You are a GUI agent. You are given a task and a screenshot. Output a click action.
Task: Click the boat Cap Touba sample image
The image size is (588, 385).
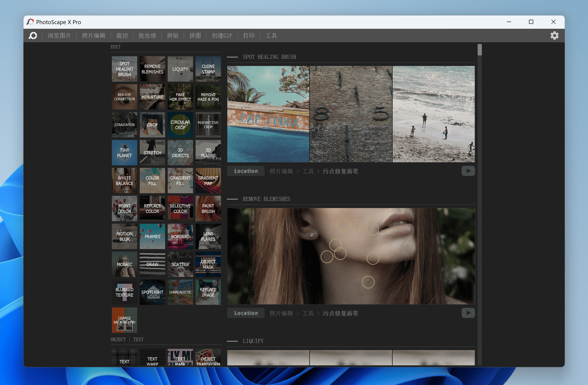coord(268,114)
